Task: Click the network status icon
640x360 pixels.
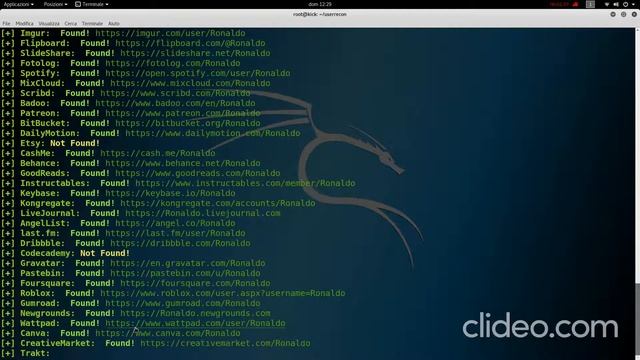Action: [607, 4]
